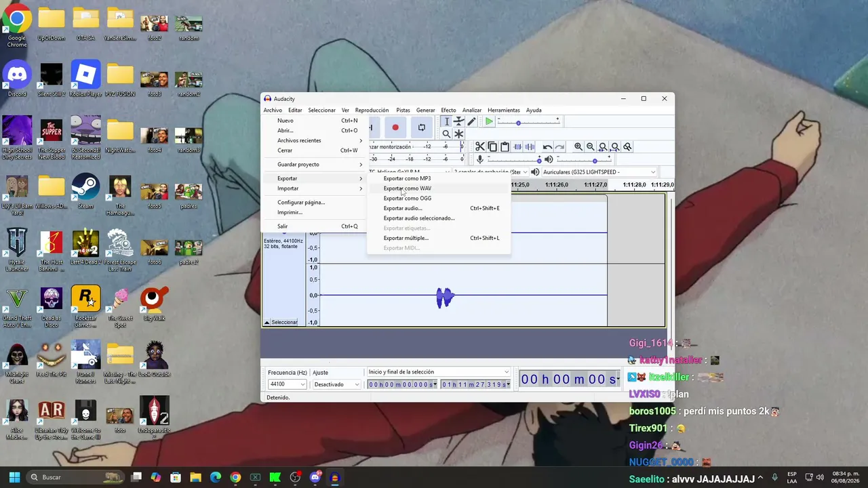Viewport: 868px width, 488px height.
Task: Open the recording channels dropdown
Action: click(490, 172)
